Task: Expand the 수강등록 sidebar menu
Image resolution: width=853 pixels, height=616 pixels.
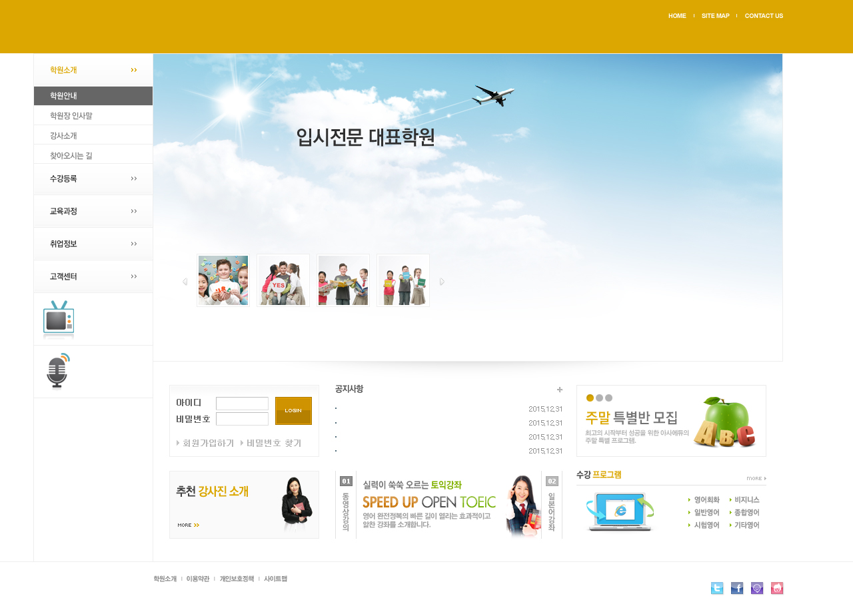Action: (x=93, y=178)
